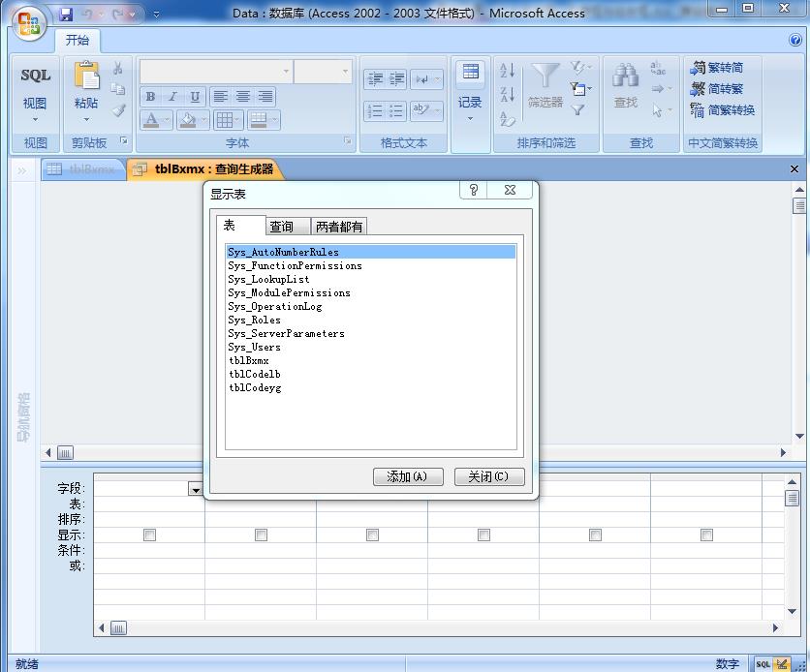Sort descending Z to A

pyautogui.click(x=508, y=95)
